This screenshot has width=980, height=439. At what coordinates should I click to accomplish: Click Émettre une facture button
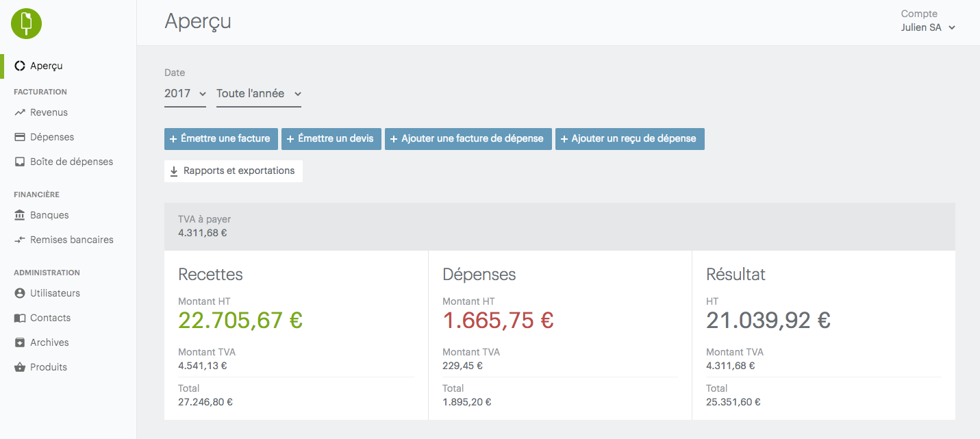(221, 138)
